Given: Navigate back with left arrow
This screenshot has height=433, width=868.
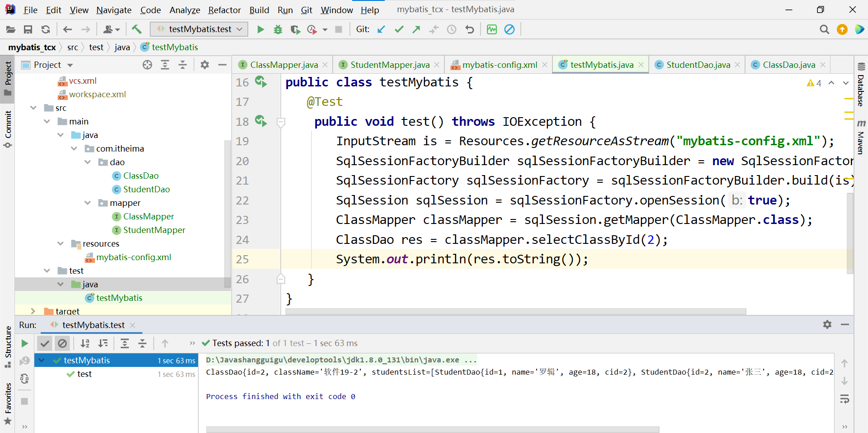Looking at the screenshot, I should pos(67,29).
